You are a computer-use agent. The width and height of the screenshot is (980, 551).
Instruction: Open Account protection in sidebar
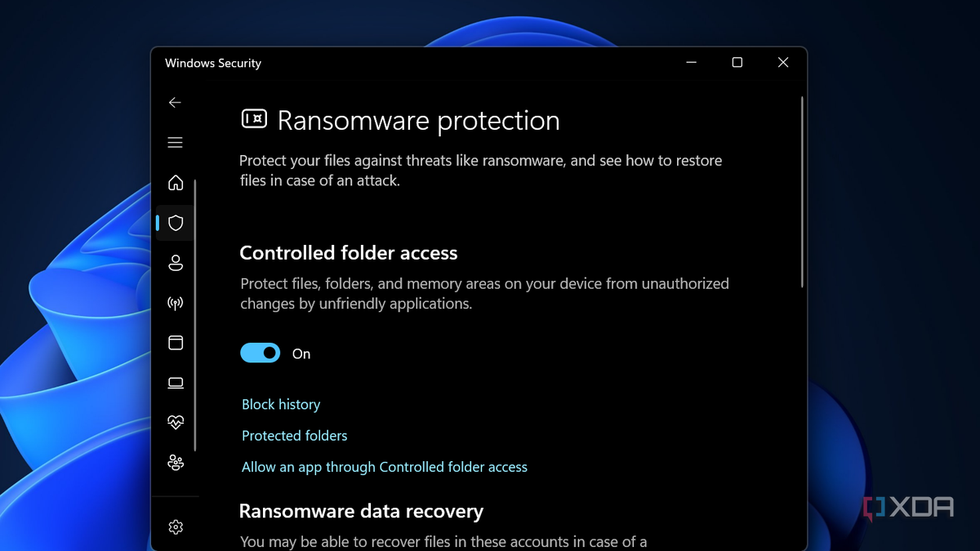(175, 262)
